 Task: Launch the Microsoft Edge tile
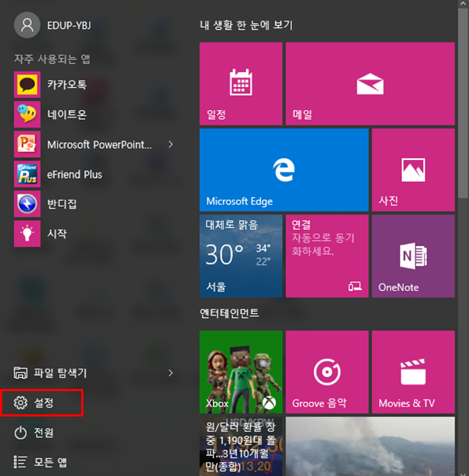coord(284,170)
